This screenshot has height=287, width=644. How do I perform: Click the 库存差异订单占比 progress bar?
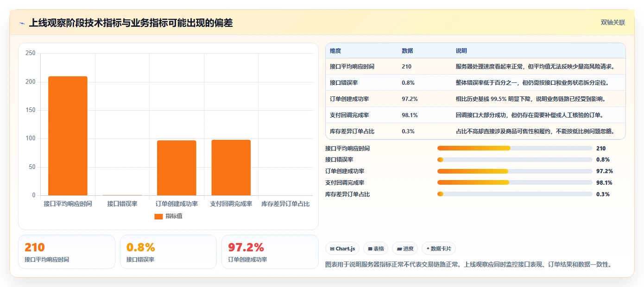tap(515, 194)
